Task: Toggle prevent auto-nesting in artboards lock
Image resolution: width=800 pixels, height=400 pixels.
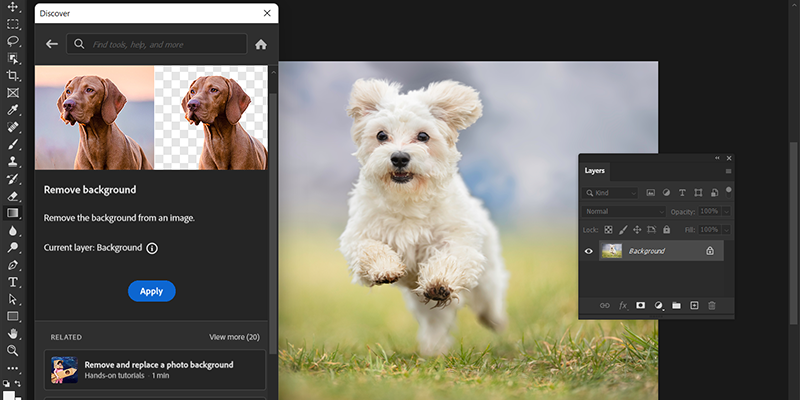Action: pyautogui.click(x=652, y=230)
